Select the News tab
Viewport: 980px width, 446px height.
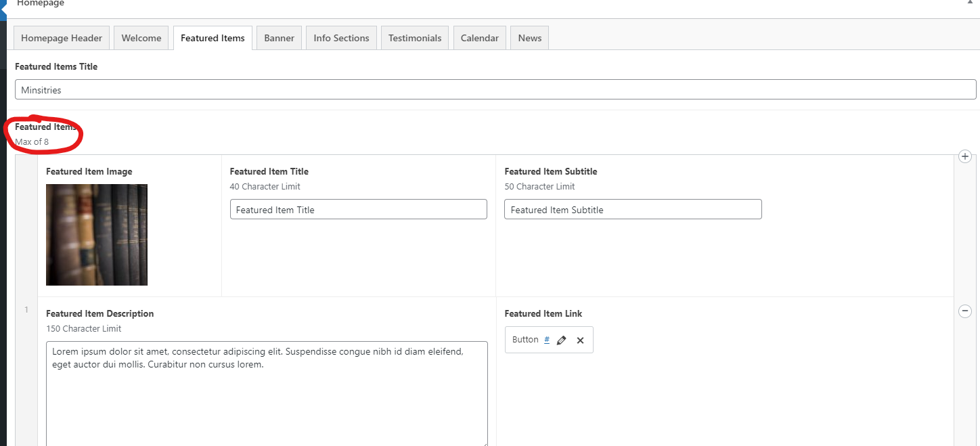(529, 38)
